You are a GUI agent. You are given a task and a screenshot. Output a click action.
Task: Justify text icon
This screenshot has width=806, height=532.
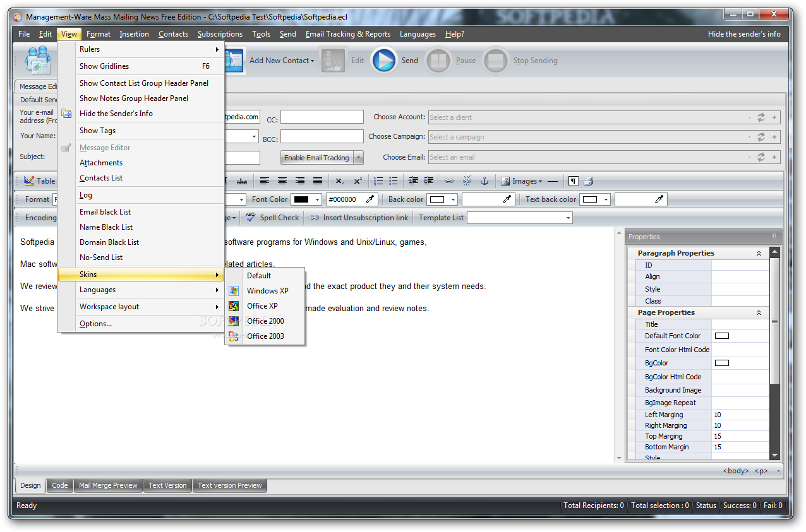click(x=318, y=181)
